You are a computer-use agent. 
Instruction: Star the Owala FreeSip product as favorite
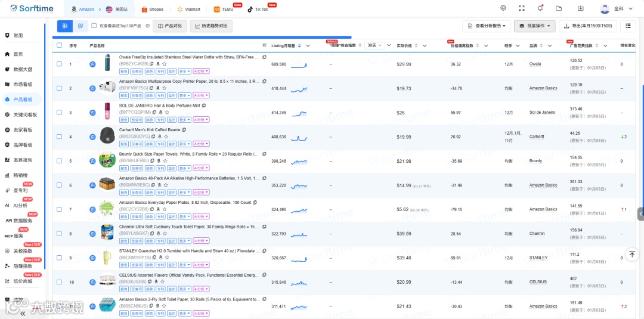165,64
